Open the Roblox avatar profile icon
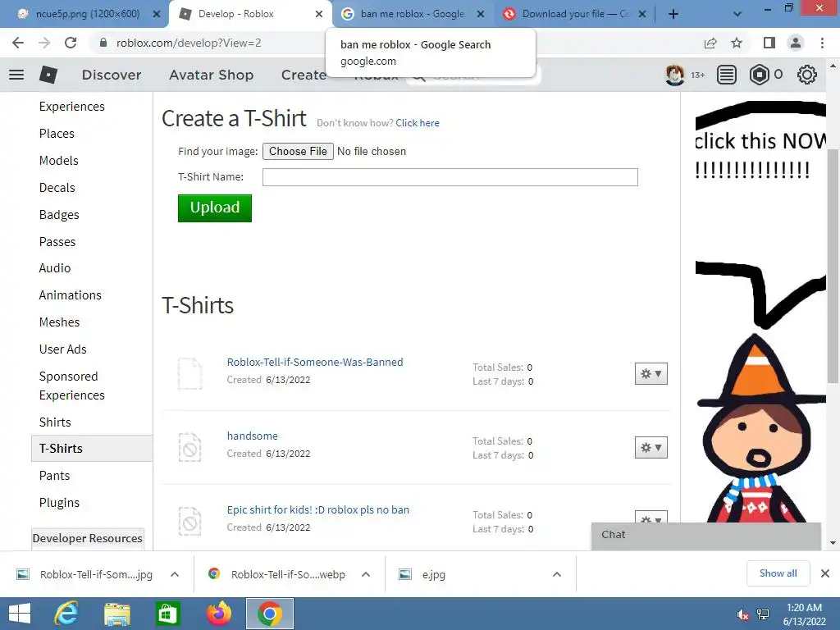 [x=674, y=75]
